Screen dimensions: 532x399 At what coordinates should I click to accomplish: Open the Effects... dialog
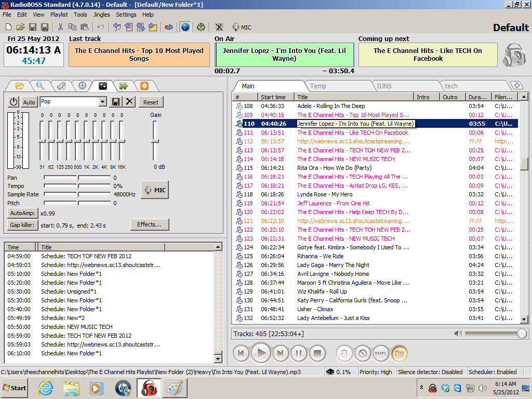(x=149, y=224)
